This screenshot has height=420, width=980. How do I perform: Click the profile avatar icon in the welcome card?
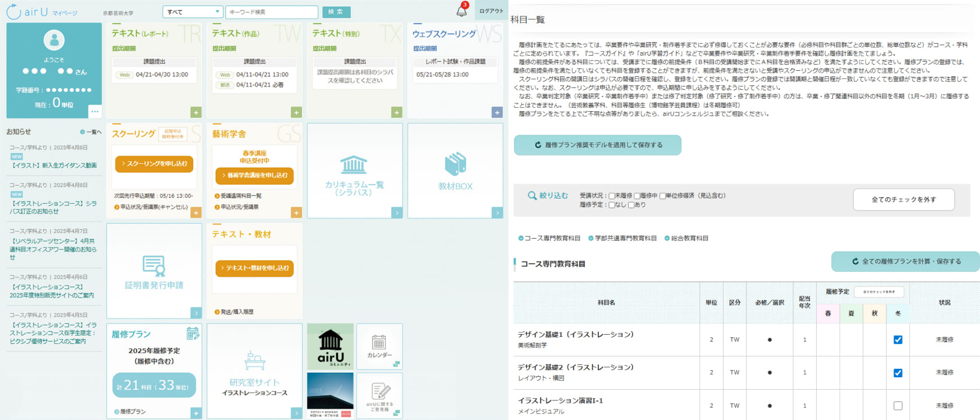(x=54, y=40)
